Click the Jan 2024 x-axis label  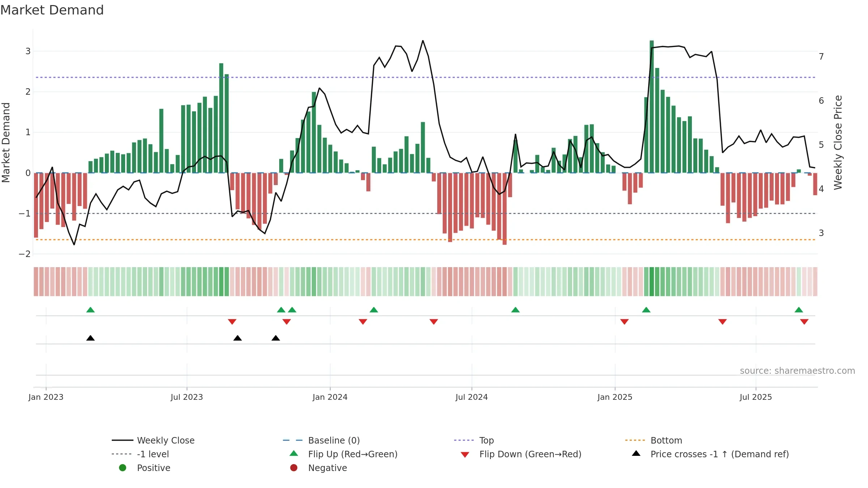pos(330,397)
